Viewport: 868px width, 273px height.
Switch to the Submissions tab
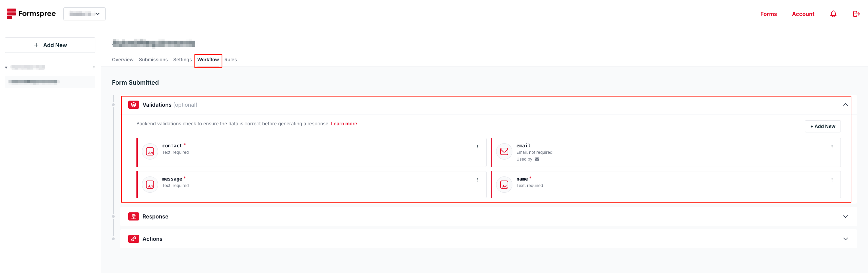point(153,60)
